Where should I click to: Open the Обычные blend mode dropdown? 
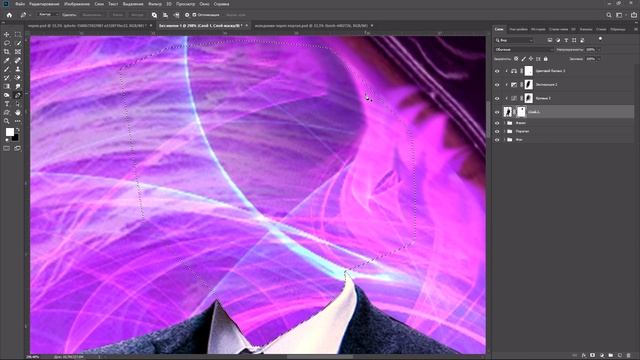[x=524, y=50]
